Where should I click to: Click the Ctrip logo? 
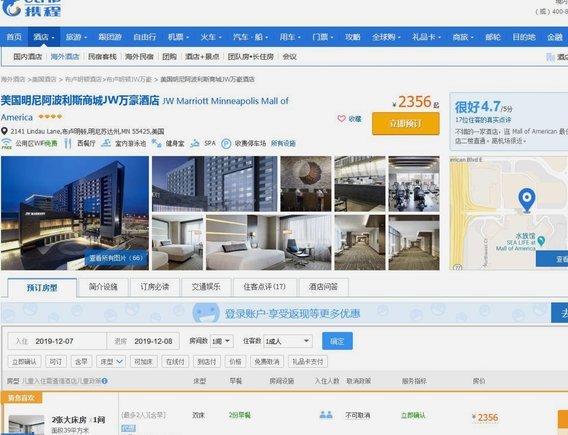pos(32,8)
